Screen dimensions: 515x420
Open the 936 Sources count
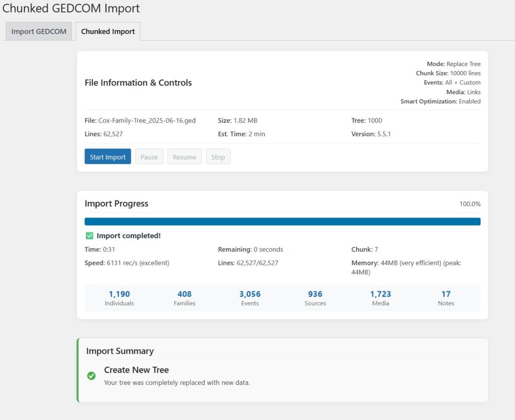pyautogui.click(x=315, y=294)
